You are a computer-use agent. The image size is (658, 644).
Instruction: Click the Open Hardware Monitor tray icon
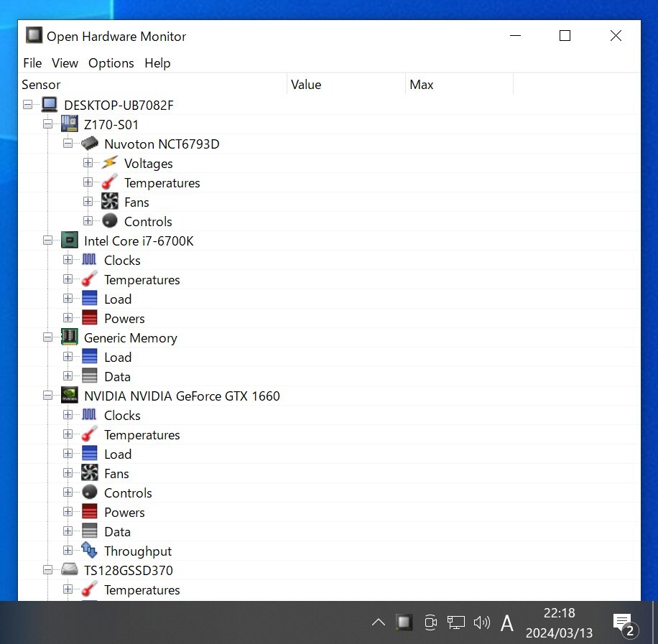[x=404, y=622]
